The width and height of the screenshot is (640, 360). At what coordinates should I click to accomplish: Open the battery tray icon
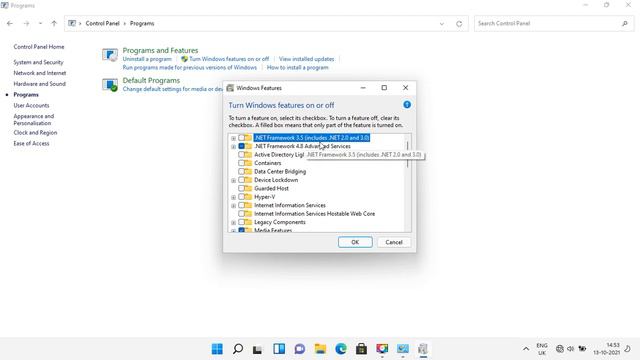(582, 349)
